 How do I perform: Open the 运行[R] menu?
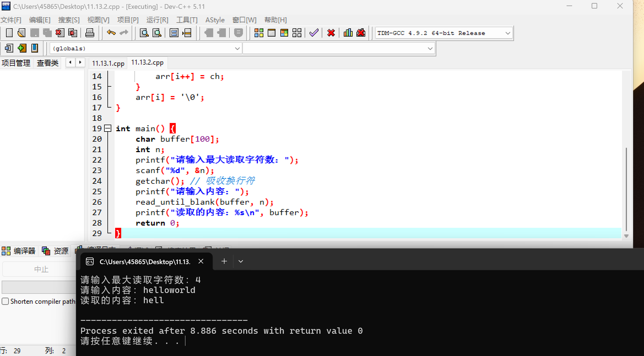[x=157, y=20]
